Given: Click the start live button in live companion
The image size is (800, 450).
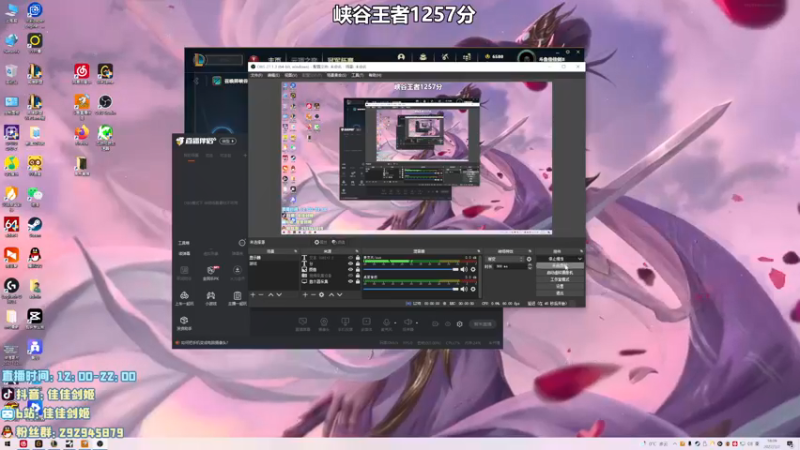Looking at the screenshot, I should click(483, 324).
